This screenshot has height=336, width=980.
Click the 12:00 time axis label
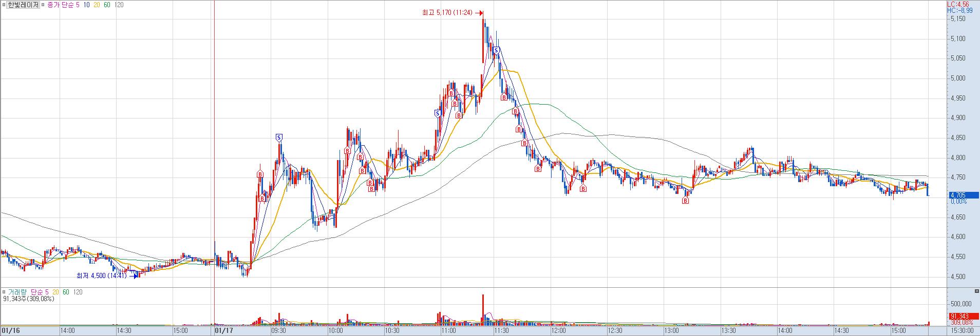click(x=558, y=331)
